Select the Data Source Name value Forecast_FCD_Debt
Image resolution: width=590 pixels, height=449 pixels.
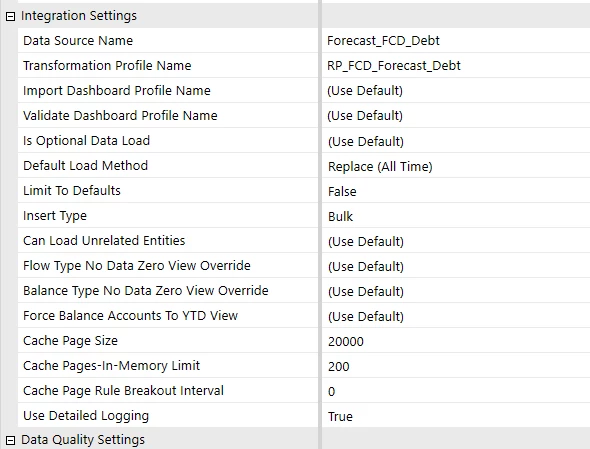pos(456,40)
